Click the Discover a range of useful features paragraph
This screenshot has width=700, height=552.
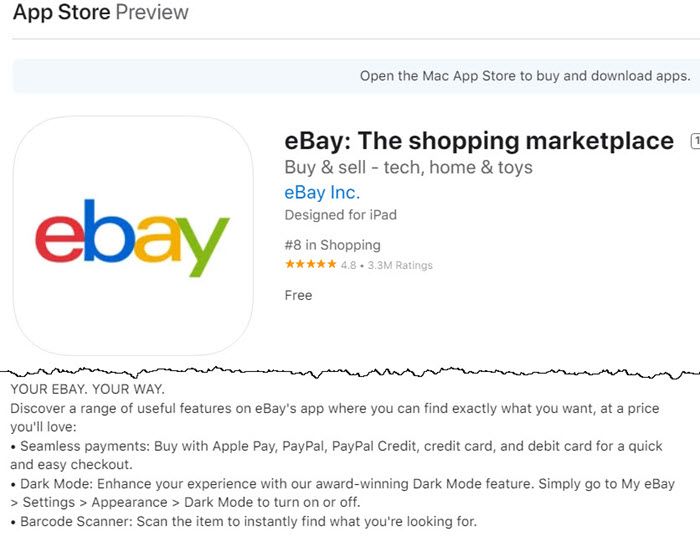coord(335,418)
